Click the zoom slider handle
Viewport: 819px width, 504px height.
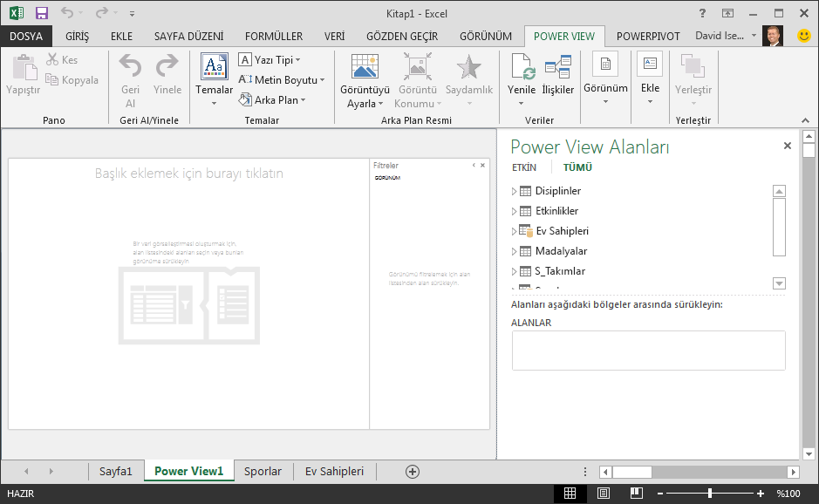710,493
